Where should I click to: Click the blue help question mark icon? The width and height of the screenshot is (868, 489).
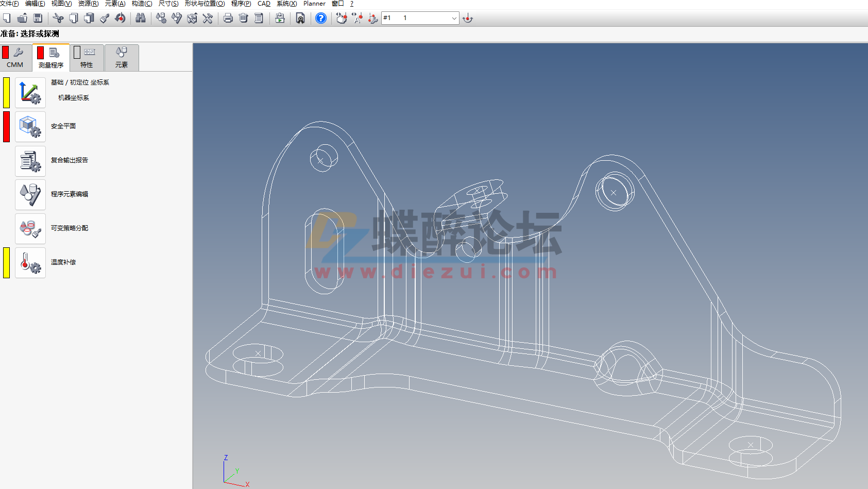click(320, 18)
